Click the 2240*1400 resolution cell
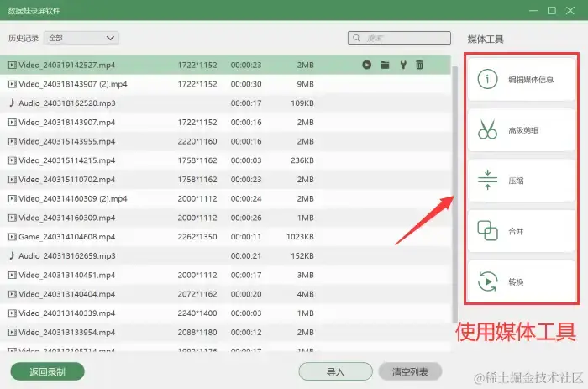Image resolution: width=588 pixels, height=389 pixels. (x=197, y=313)
